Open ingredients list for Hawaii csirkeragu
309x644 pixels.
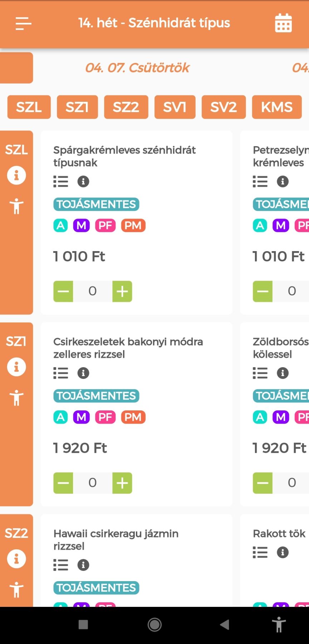(61, 565)
